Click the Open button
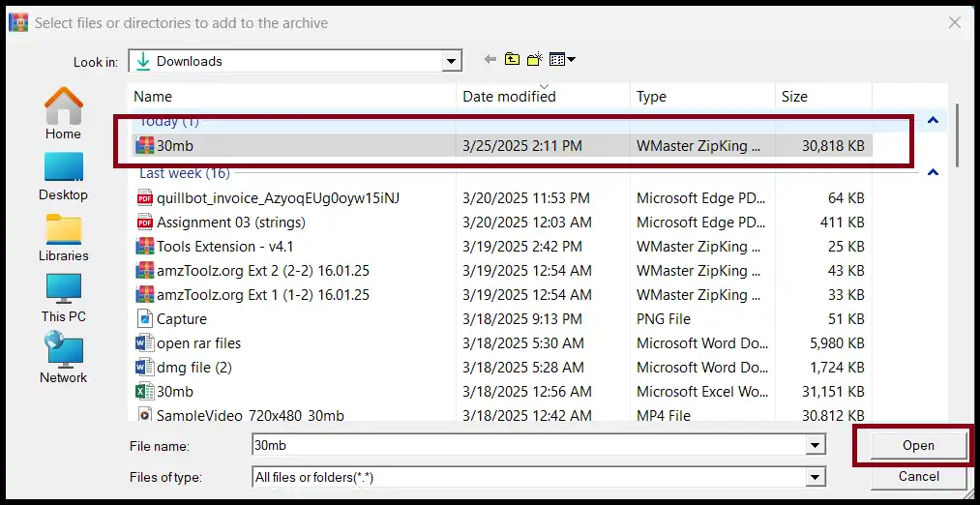 tap(918, 446)
